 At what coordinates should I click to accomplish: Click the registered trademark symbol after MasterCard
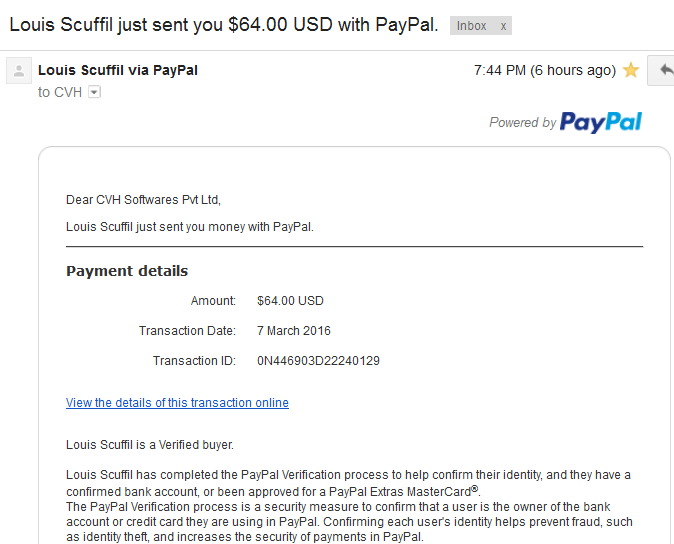point(475,489)
